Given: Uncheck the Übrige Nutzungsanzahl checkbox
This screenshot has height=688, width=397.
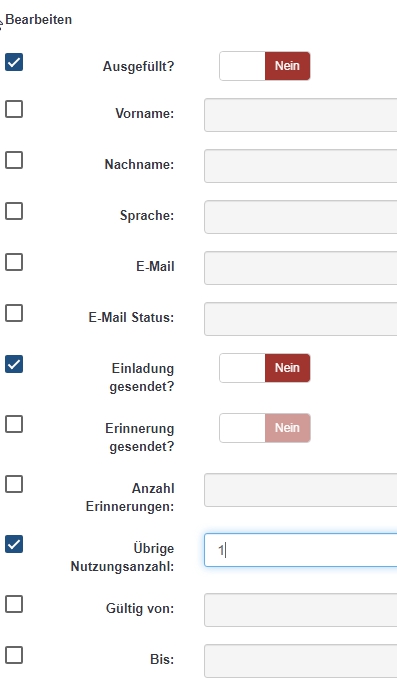Looking at the screenshot, I should 14,544.
